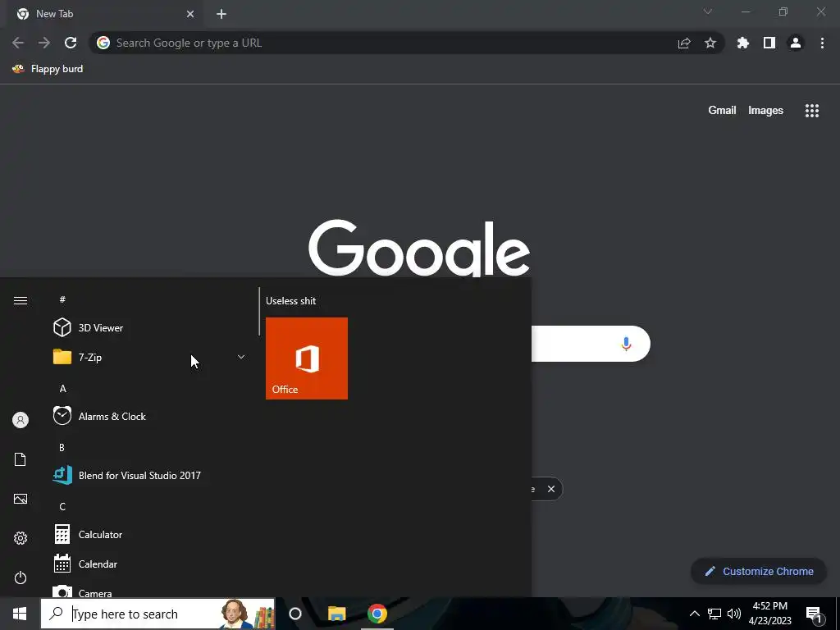Open the Flappy burd bookmark
This screenshot has width=840, height=630.
[48, 69]
